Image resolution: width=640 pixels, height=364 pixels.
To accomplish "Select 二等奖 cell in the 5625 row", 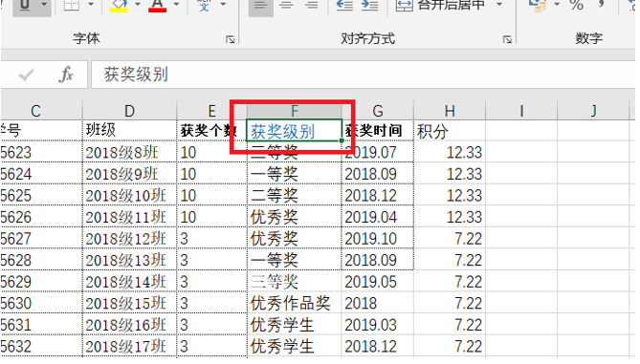I will point(295,195).
